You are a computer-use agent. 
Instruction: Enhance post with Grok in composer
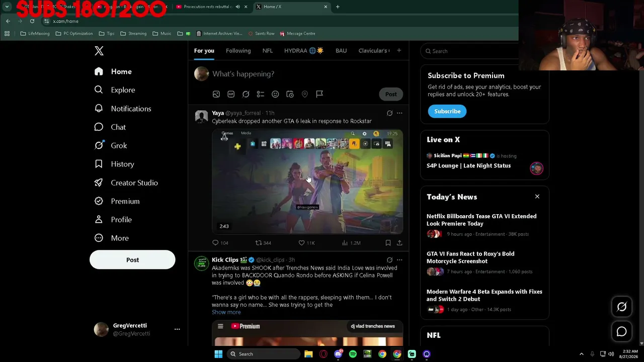point(246,94)
